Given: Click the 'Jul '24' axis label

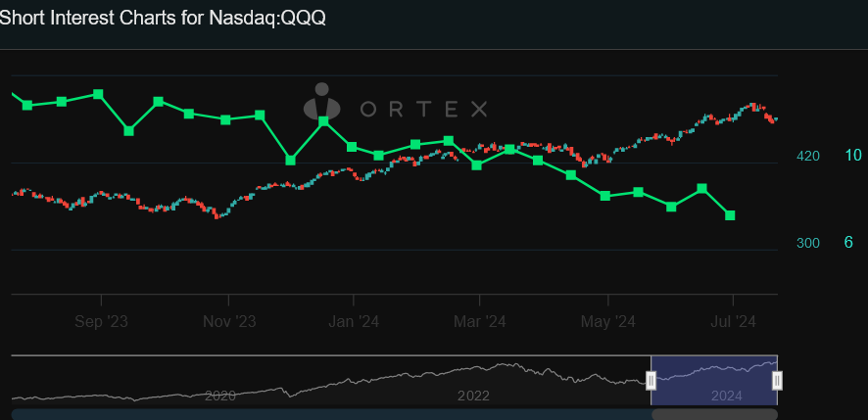Looking at the screenshot, I should 734,321.
